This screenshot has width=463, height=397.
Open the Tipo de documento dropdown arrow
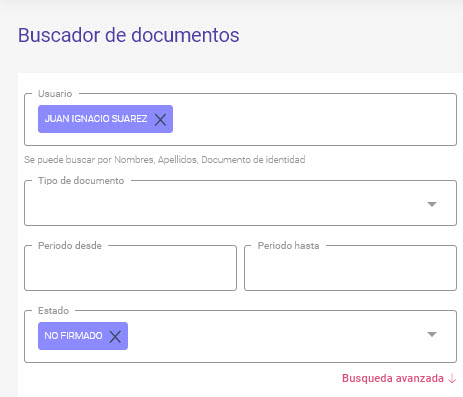pos(432,204)
